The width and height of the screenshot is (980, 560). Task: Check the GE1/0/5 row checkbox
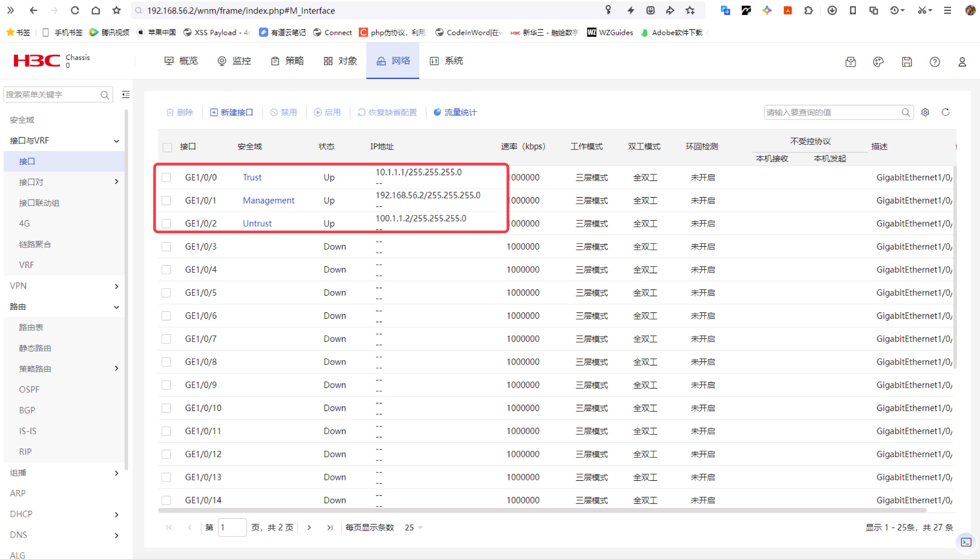166,293
